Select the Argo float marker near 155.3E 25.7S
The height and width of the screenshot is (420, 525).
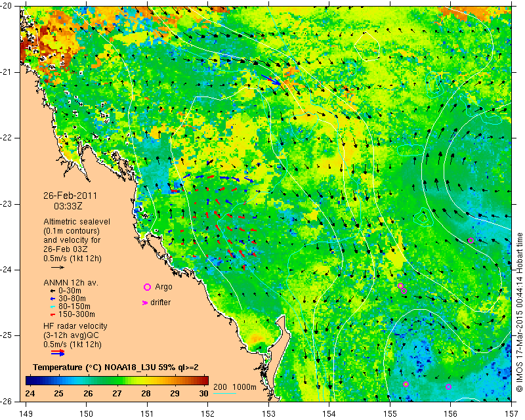(x=406, y=384)
